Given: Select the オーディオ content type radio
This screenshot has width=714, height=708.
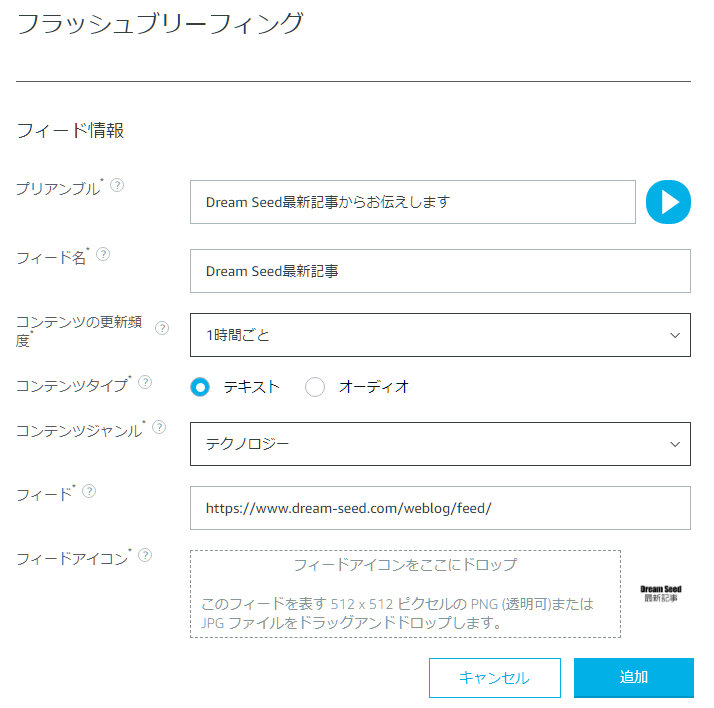Looking at the screenshot, I should click(x=315, y=387).
